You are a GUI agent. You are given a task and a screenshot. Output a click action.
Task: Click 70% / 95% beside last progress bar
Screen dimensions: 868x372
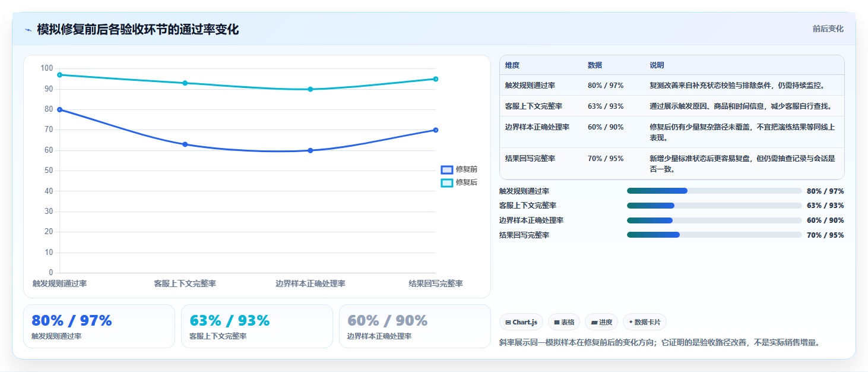pos(825,235)
